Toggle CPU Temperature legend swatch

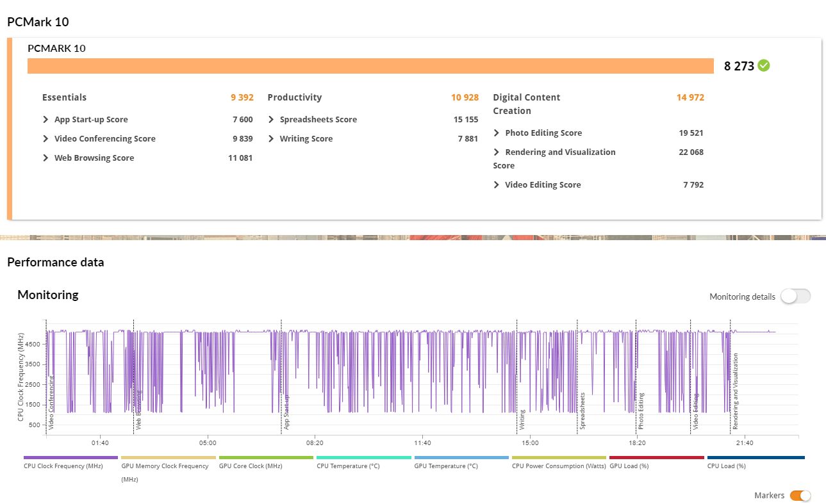click(364, 458)
